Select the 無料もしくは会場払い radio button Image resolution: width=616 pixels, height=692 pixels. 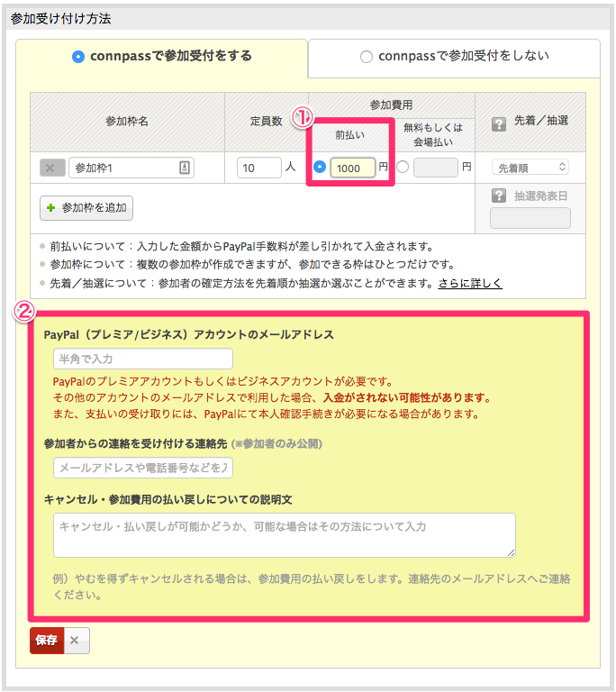[x=403, y=167]
